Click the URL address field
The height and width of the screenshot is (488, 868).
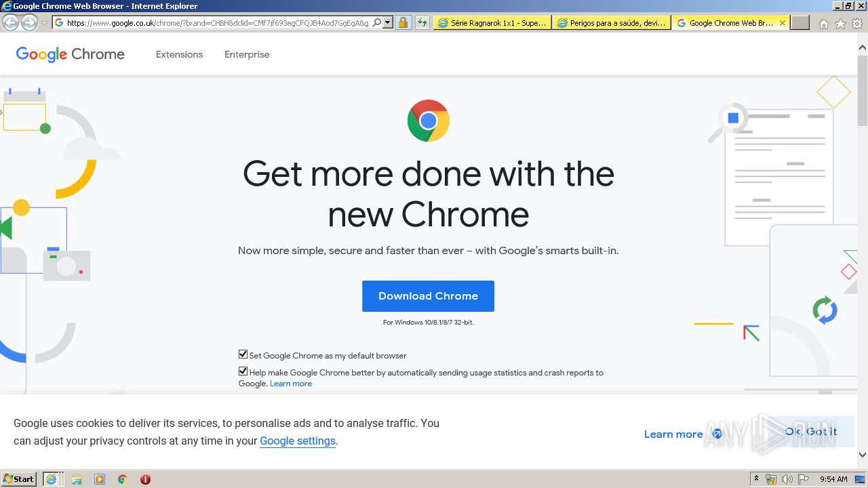tap(217, 22)
